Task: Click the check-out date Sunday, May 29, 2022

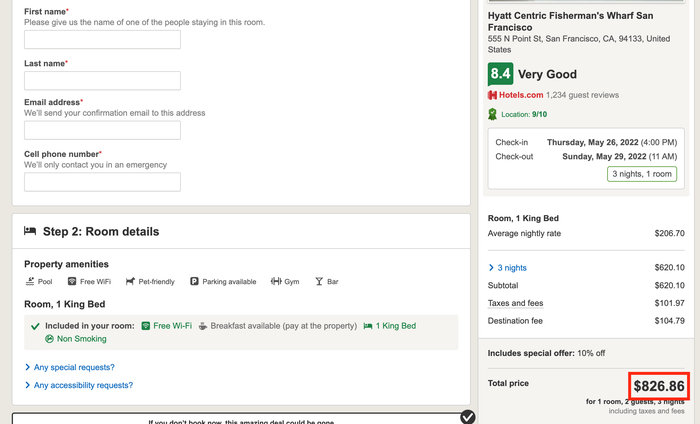Action: (604, 157)
